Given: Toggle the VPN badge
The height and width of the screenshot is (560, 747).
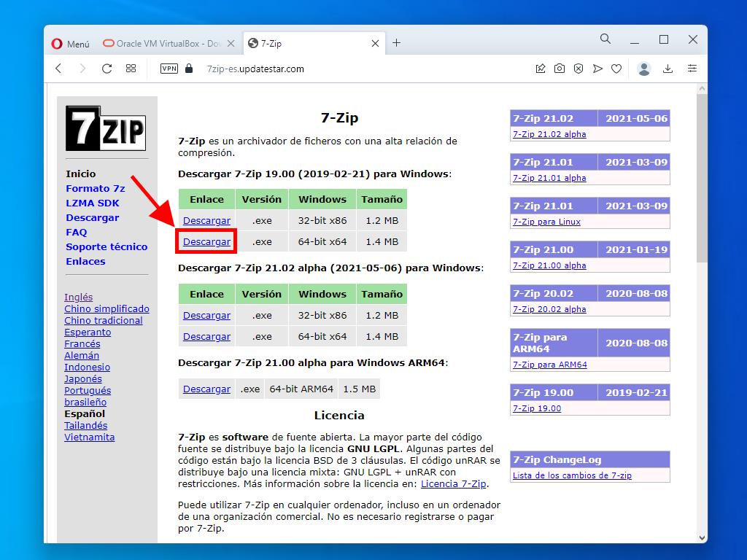Looking at the screenshot, I should pyautogui.click(x=169, y=69).
